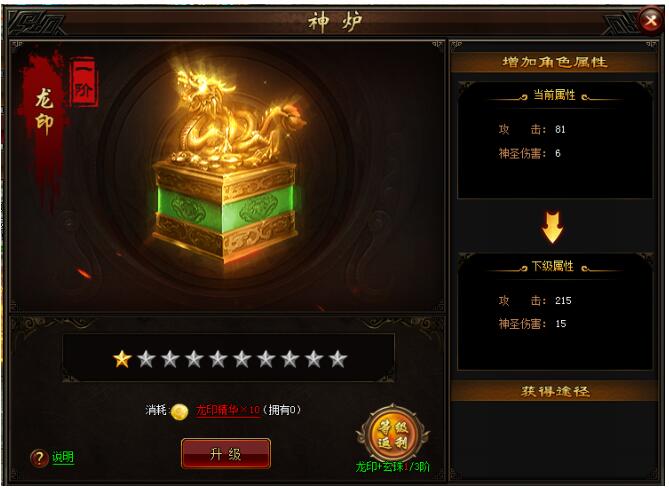Screen dimensions: 669x488
Task: Close the 神炉 window
Action: pos(651,20)
